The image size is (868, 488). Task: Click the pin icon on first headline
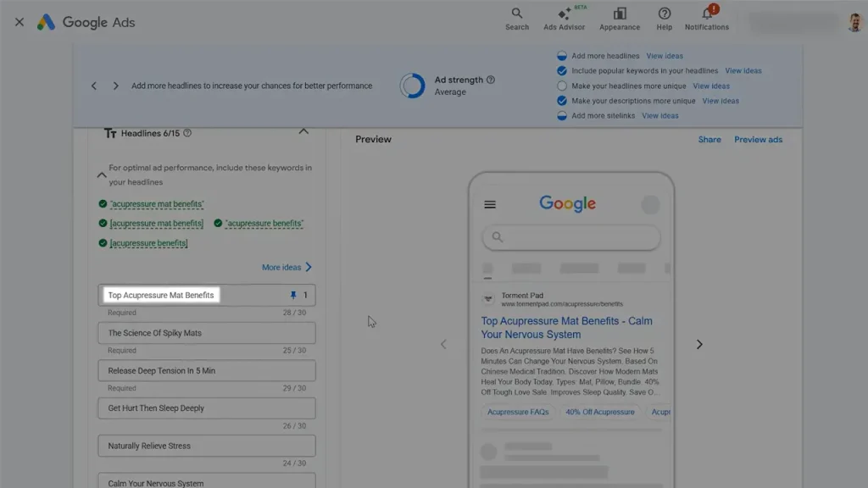tap(293, 296)
